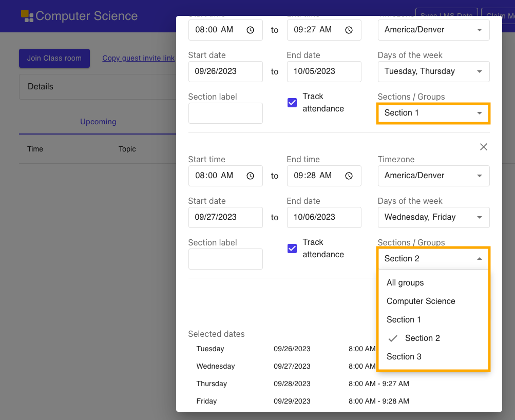515x420 pixels.
Task: Remove second schedule with X icon
Action: point(483,147)
